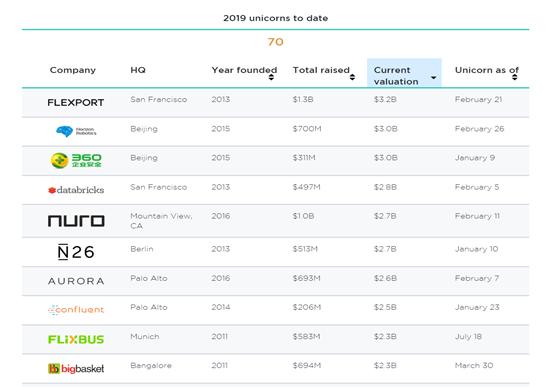Sort using Unicorn as of arrows
Image resolution: width=554 pixels, height=387 pixels.
514,77
